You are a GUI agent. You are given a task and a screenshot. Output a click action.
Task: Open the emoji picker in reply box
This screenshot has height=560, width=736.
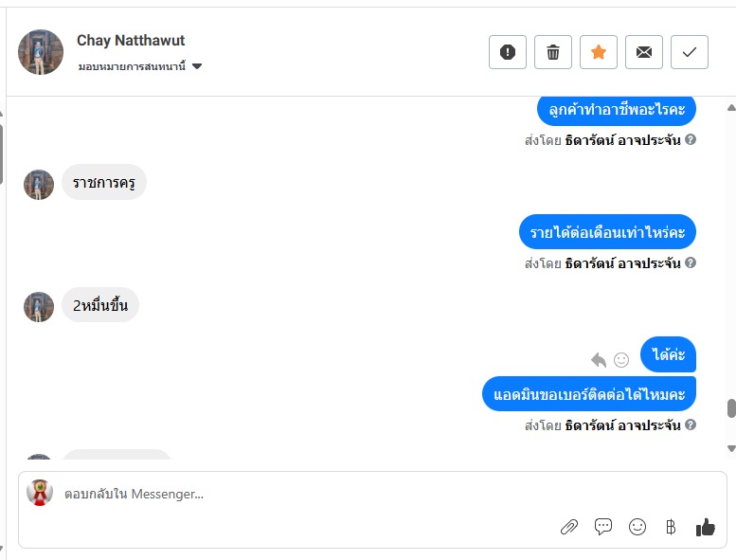637,527
